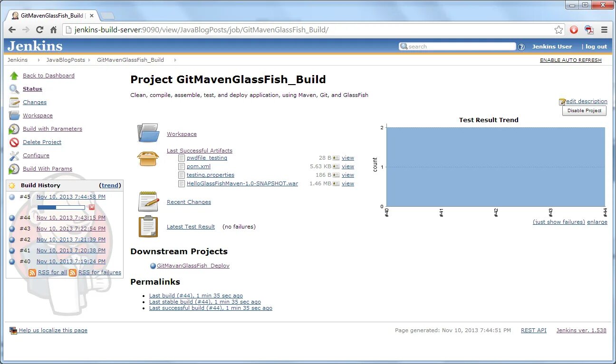This screenshot has width=616, height=364.
Task: Click the RSS for all feed icon
Action: pos(32,272)
